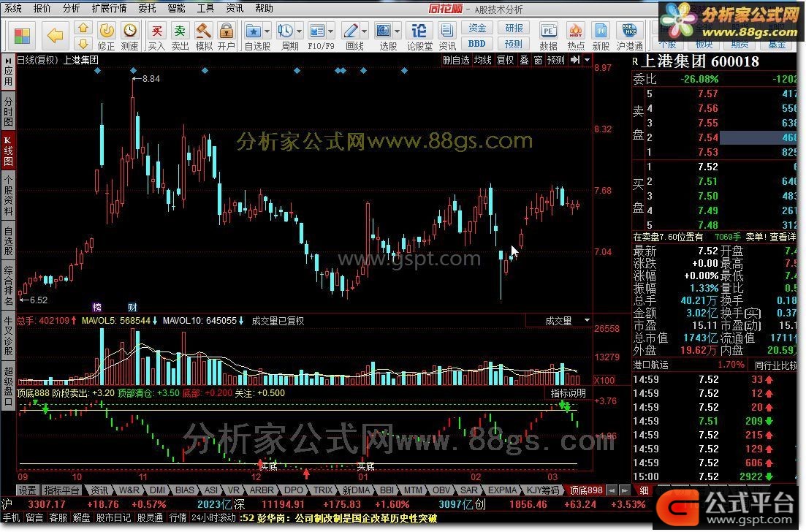Collapse the left sidebar via 应用 toggle
Viewport: 806px width, 532px height.
[x=8, y=72]
